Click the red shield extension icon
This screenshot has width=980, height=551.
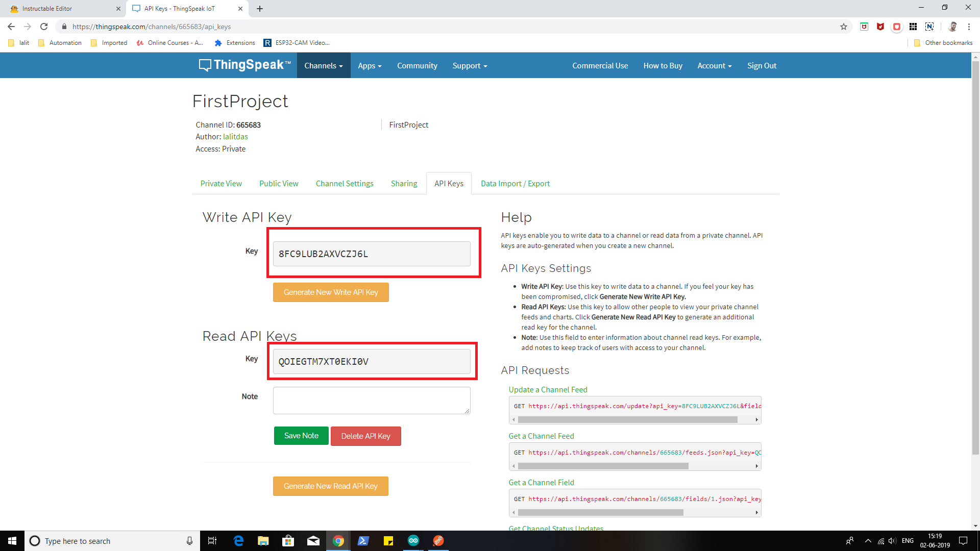(880, 27)
